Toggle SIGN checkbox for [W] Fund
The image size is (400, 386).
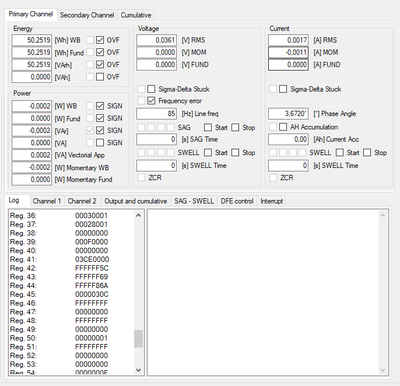click(x=100, y=118)
